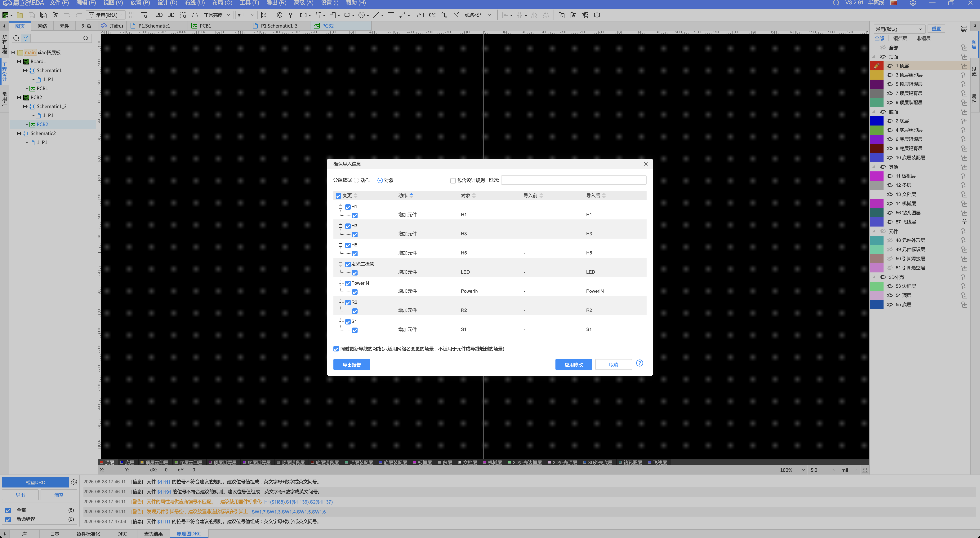
Task: Click the 11 板框层 magenta color swatch
Action: click(x=876, y=176)
